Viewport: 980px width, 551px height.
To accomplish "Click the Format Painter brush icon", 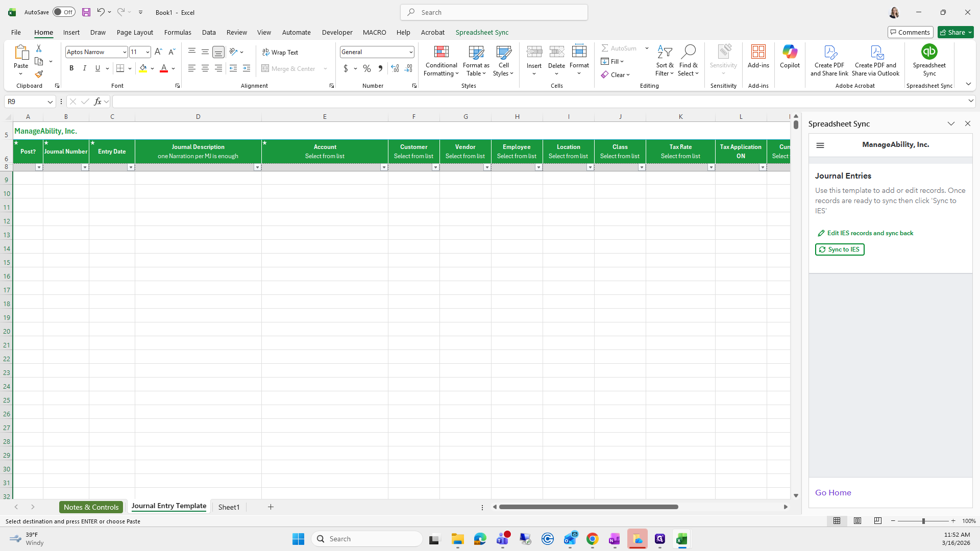I will [x=39, y=74].
